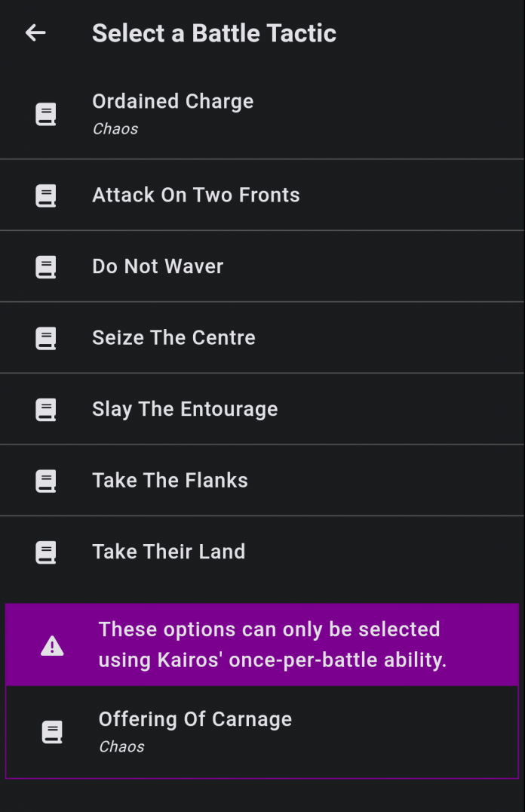Tap the book icon beside Offering Of Carnage
This screenshot has width=525, height=812.
click(x=52, y=731)
